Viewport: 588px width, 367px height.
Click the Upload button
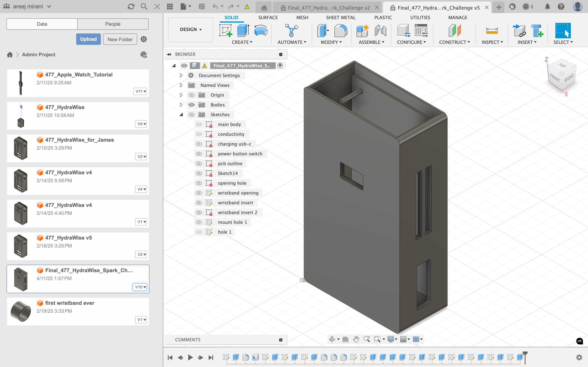tap(88, 39)
